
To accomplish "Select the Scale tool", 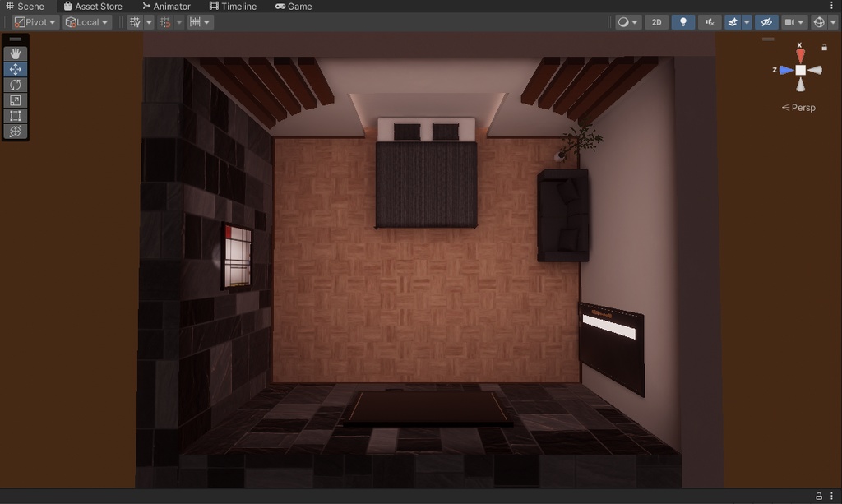I will pyautogui.click(x=15, y=99).
